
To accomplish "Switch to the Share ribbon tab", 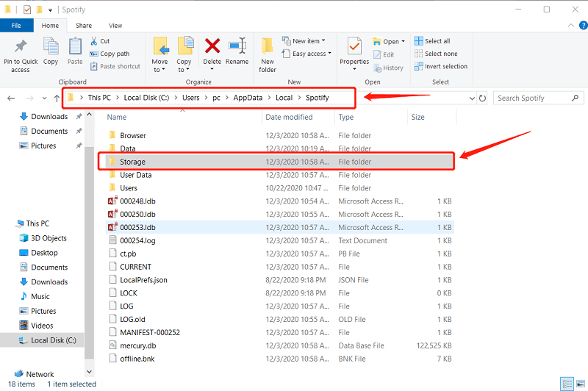I will click(84, 26).
